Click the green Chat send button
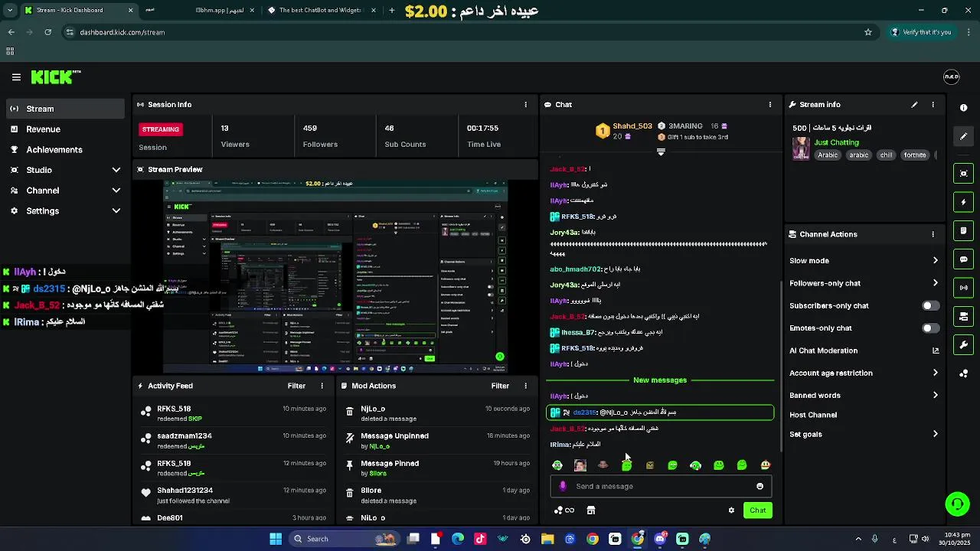The width and height of the screenshot is (980, 551). [x=757, y=510]
